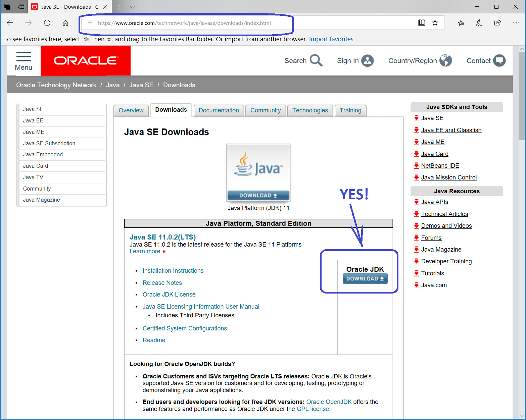Switch to the Technologies tab
526x420 pixels.
[x=310, y=110]
